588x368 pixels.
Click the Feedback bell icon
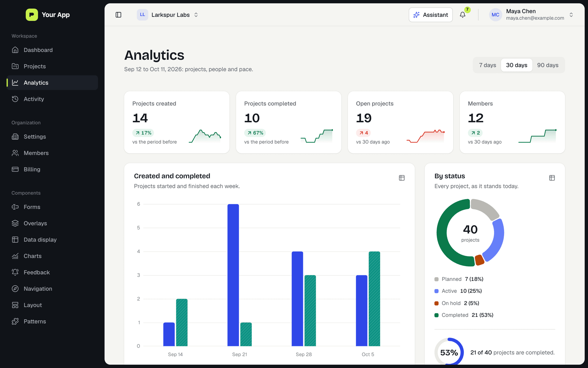click(x=15, y=272)
